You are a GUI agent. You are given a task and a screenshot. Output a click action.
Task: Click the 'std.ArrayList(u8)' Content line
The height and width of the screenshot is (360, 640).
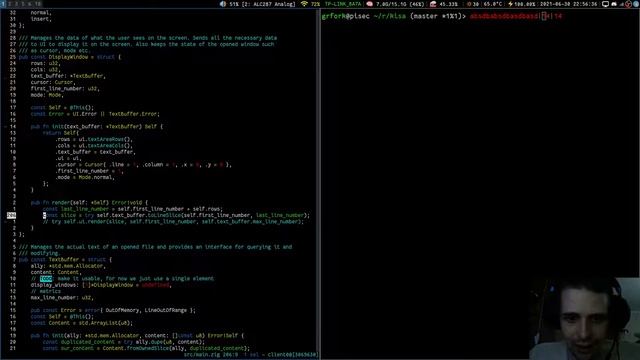82,323
